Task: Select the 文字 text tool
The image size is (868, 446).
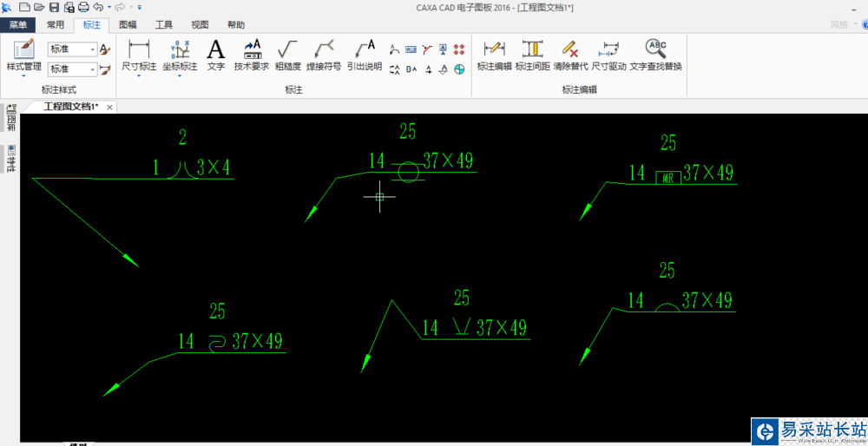Action: [x=216, y=55]
